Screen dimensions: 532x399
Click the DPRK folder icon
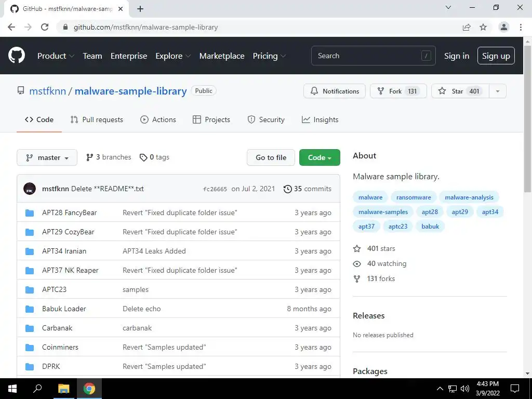coord(30,366)
